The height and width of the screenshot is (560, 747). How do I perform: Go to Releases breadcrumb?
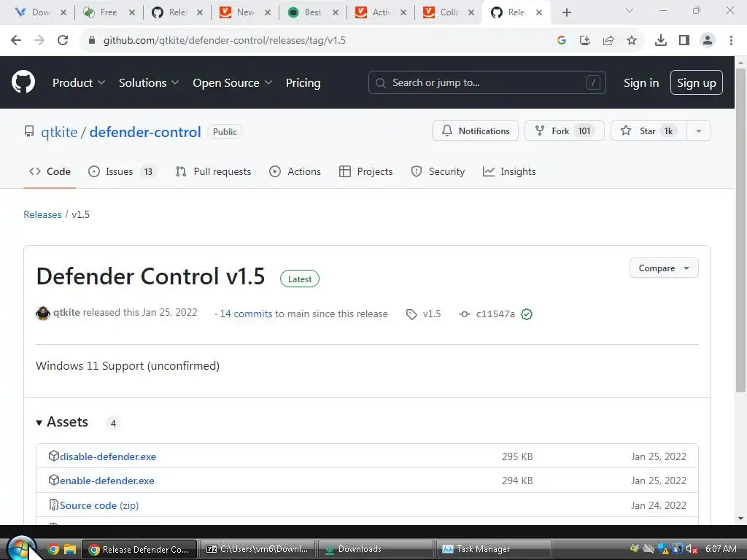(42, 214)
